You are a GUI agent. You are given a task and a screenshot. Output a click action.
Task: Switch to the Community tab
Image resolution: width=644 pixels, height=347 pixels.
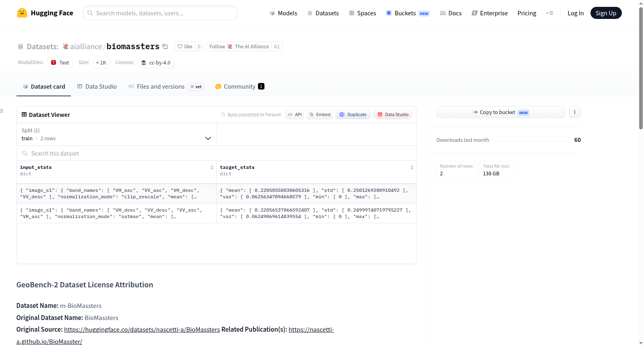(239, 86)
